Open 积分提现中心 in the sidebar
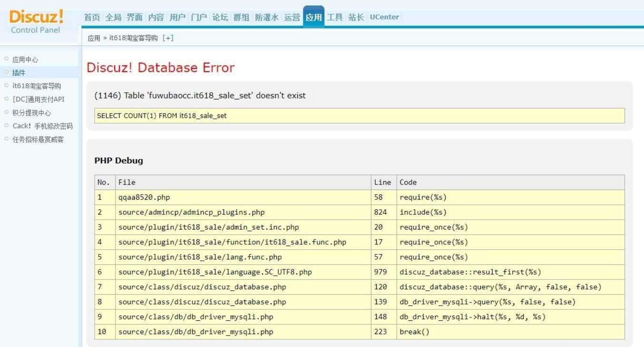644x347 pixels. 32,113
